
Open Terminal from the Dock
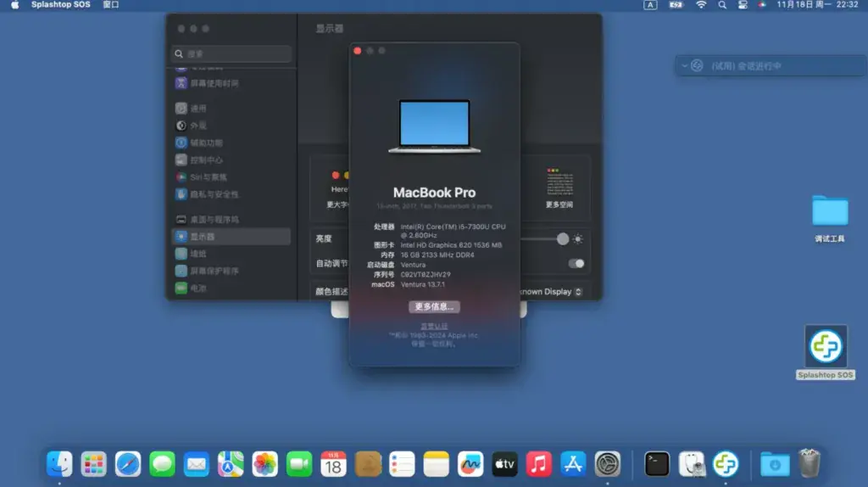657,464
